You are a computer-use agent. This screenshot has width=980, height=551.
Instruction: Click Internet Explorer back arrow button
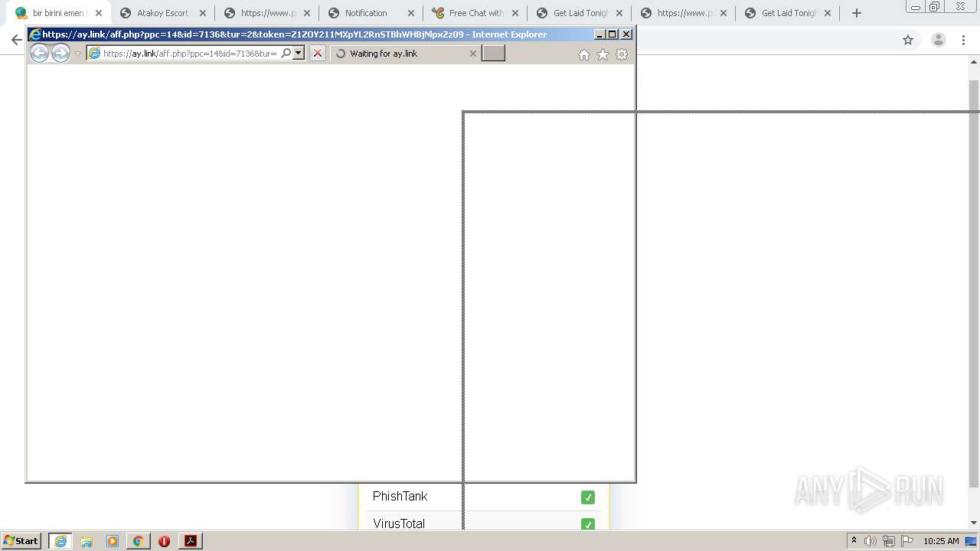click(39, 53)
